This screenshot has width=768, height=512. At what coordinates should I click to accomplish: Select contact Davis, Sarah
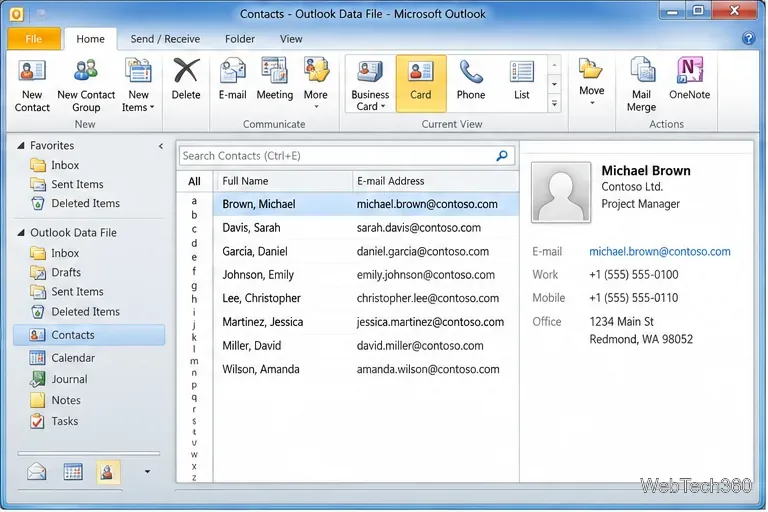366,228
